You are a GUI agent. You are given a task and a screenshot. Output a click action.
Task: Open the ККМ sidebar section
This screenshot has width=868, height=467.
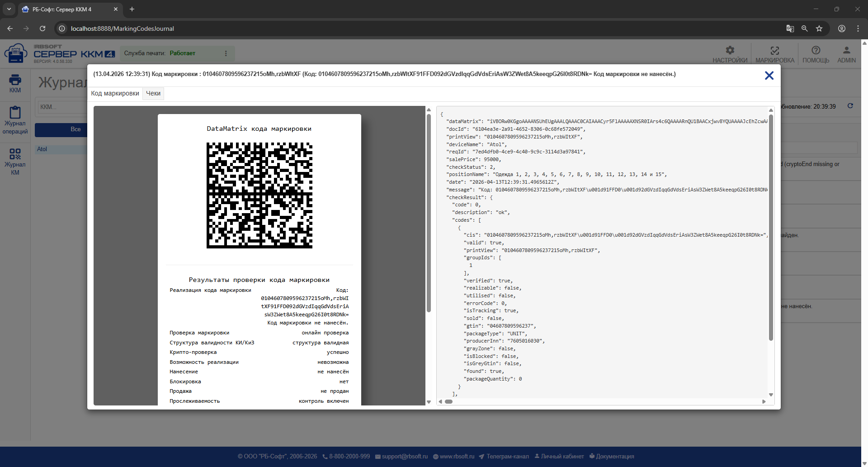point(15,84)
